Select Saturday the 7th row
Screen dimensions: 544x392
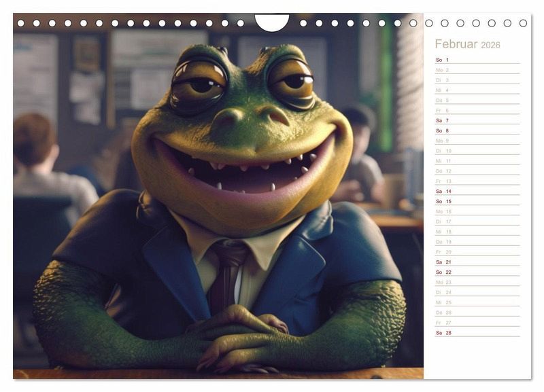pos(476,120)
